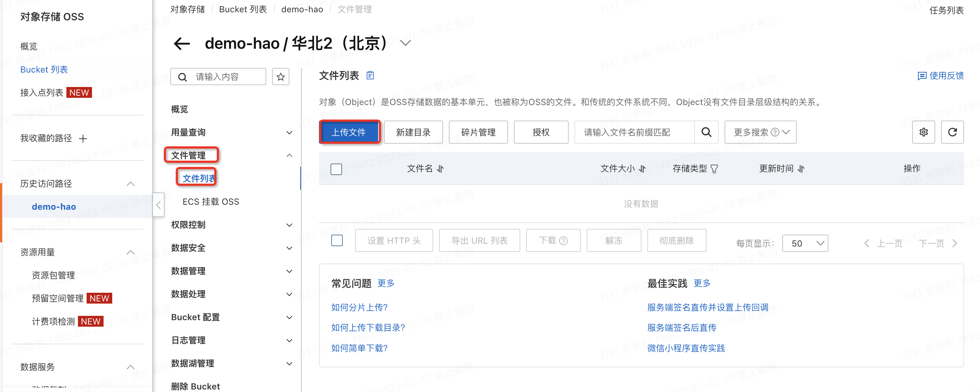Open the 每页显示 50 dropdown

point(805,243)
